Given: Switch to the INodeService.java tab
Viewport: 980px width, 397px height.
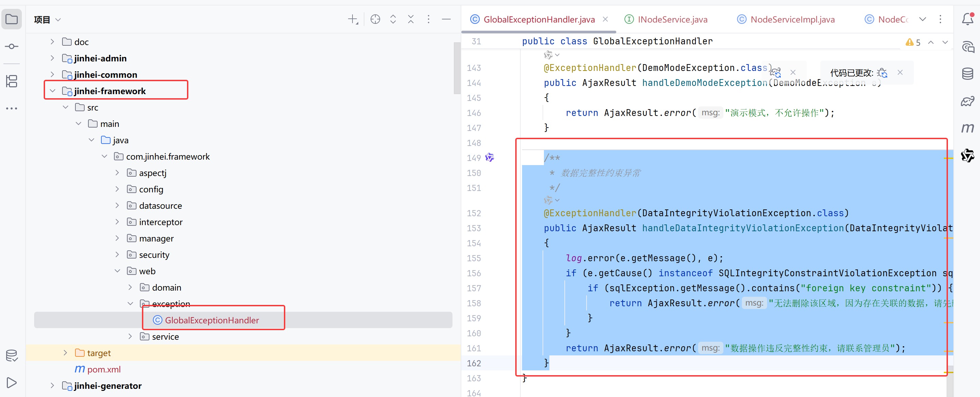Looking at the screenshot, I should [x=672, y=19].
